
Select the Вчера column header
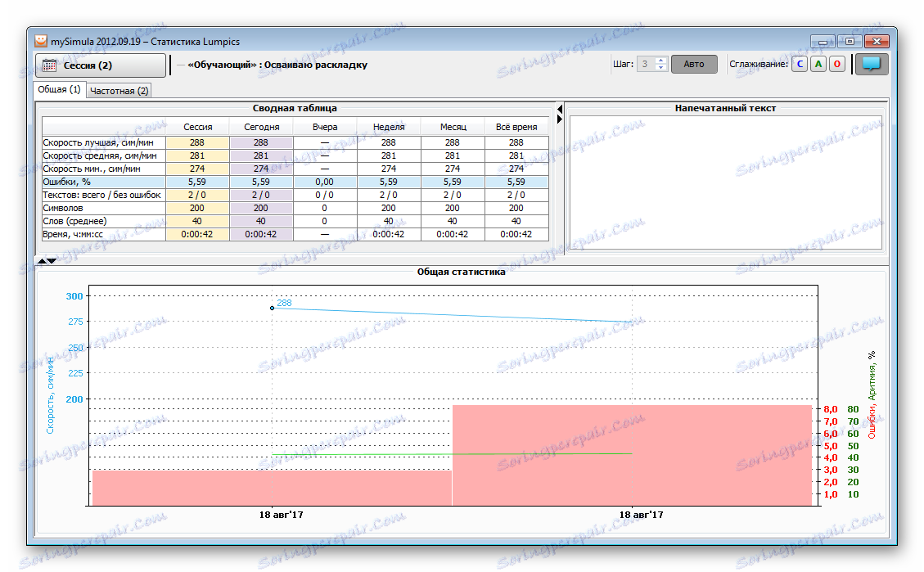coord(325,127)
